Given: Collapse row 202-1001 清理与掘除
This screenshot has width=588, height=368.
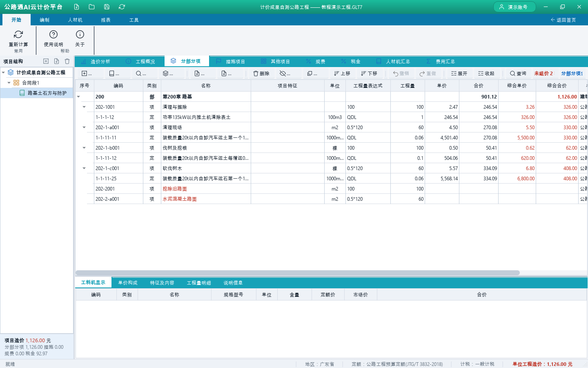Looking at the screenshot, I should [x=84, y=107].
